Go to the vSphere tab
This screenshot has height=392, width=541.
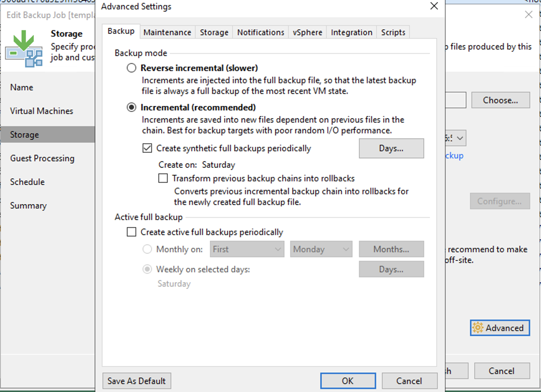(x=307, y=32)
